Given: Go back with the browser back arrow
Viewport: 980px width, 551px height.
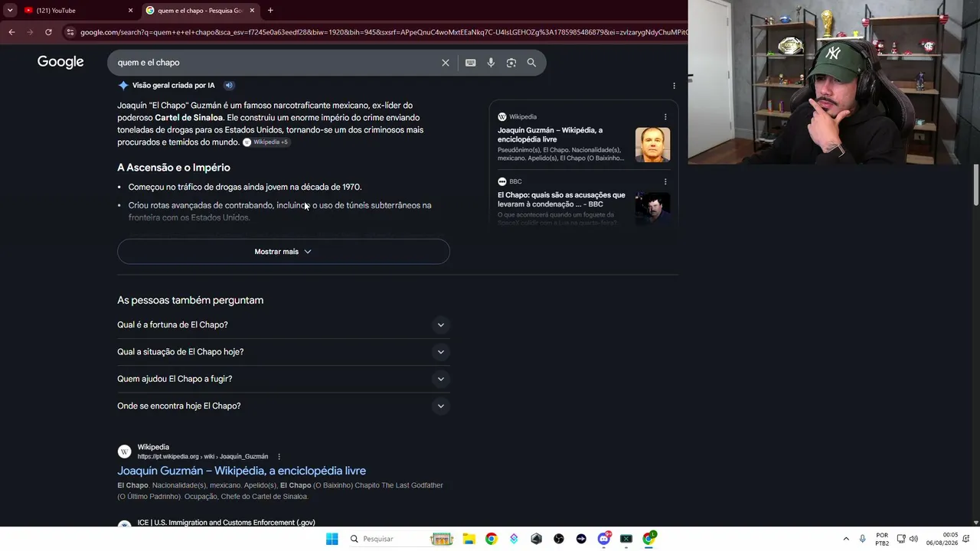Looking at the screenshot, I should tap(11, 32).
